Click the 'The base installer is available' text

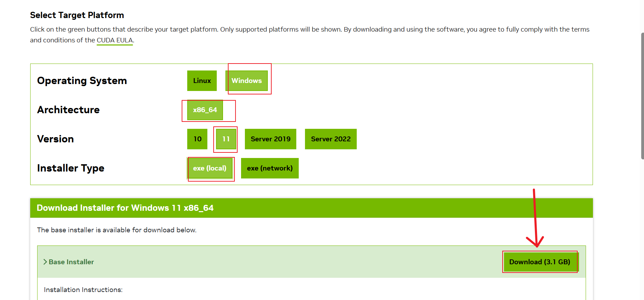tap(117, 230)
